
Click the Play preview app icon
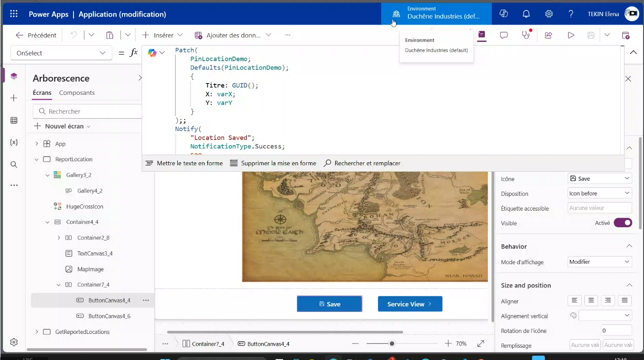tap(571, 35)
